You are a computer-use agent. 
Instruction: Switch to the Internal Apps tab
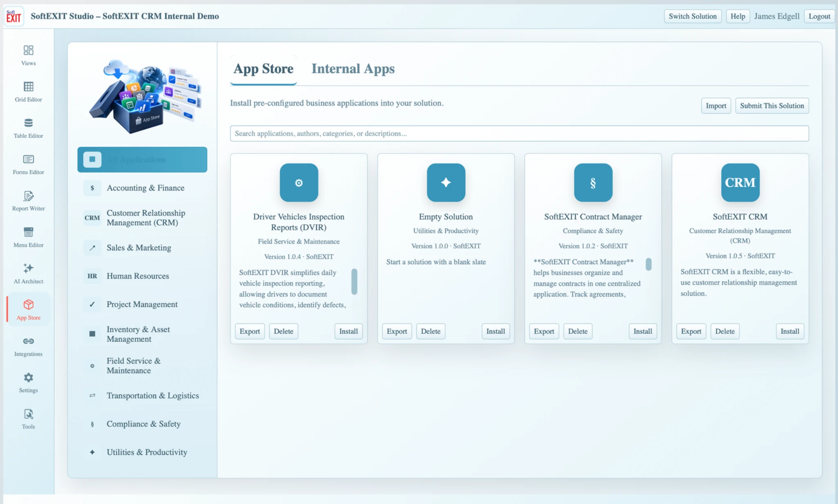click(353, 69)
